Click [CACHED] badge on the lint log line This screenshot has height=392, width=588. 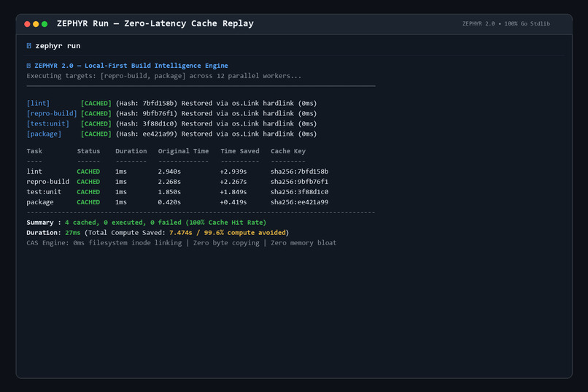click(96, 103)
